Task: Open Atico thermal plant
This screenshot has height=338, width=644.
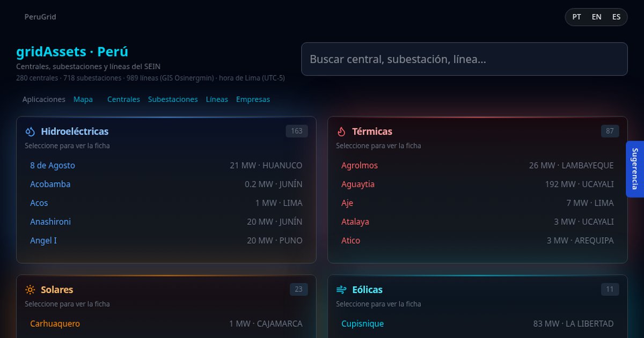Action: (350, 240)
